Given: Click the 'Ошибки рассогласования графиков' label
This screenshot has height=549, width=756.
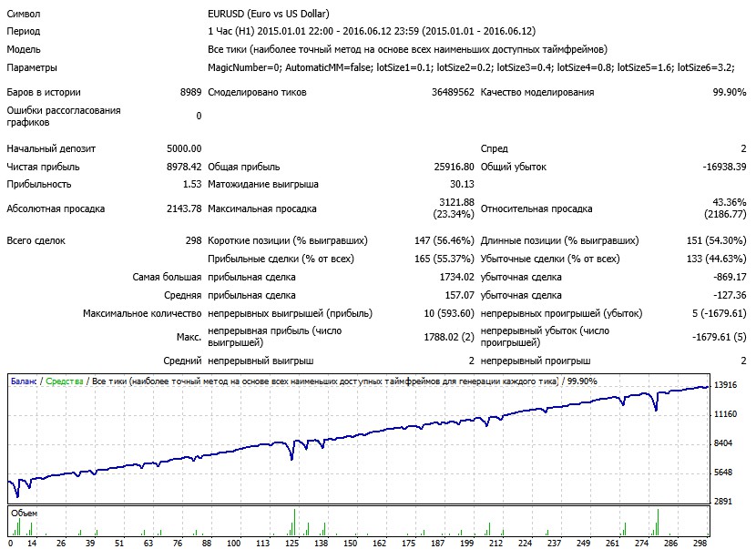Looking at the screenshot, I should coord(64,117).
